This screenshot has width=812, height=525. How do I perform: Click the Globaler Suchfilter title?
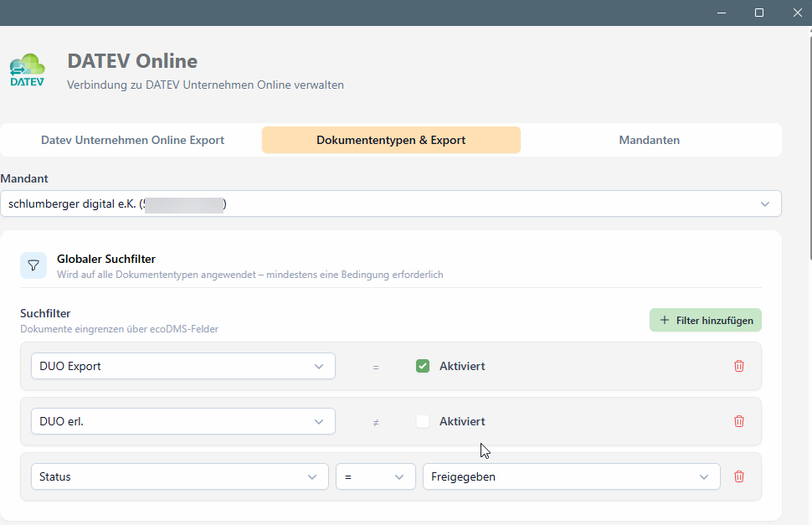(x=106, y=259)
